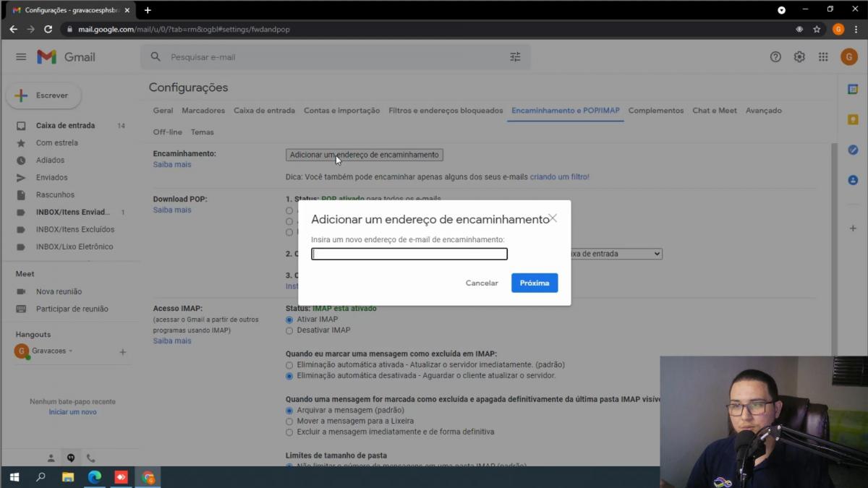Open Contacts side panel icon
The width and height of the screenshot is (868, 488).
(853, 180)
